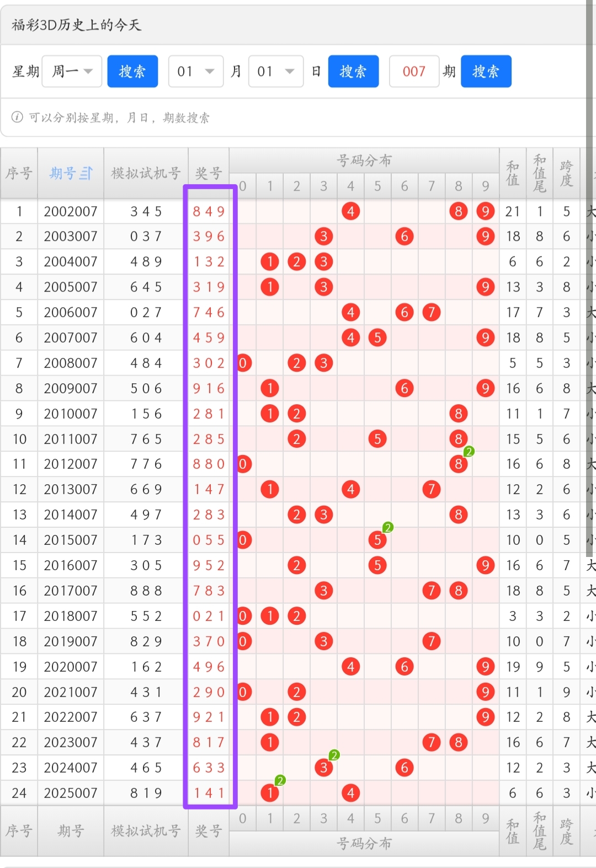Image resolution: width=596 pixels, height=868 pixels.
Task: Select the issue number 2010007
Action: pyautogui.click(x=71, y=414)
